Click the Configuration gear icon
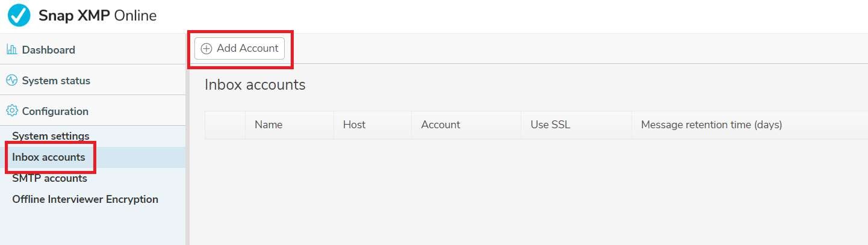The width and height of the screenshot is (868, 245). [x=12, y=111]
